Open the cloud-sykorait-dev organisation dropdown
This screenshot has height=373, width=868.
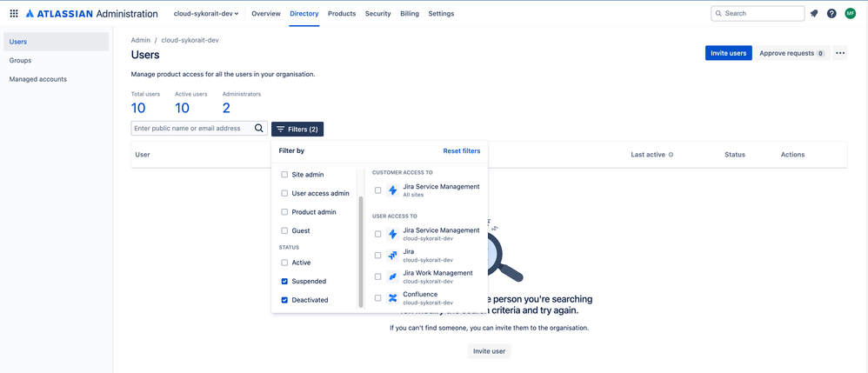point(206,13)
